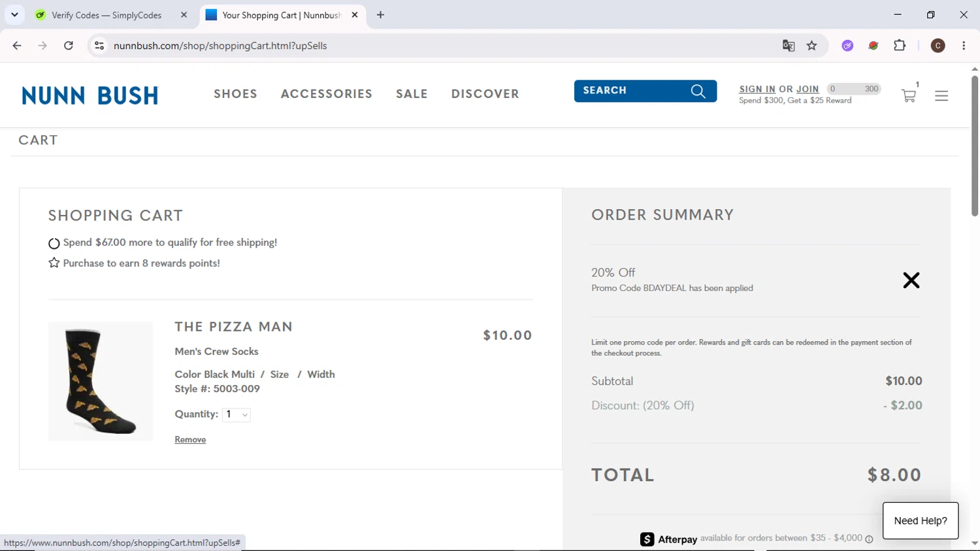Screen dimensions: 980x551
Task: Close the Verify Codes — SimplyCodes tab
Action: (x=184, y=15)
